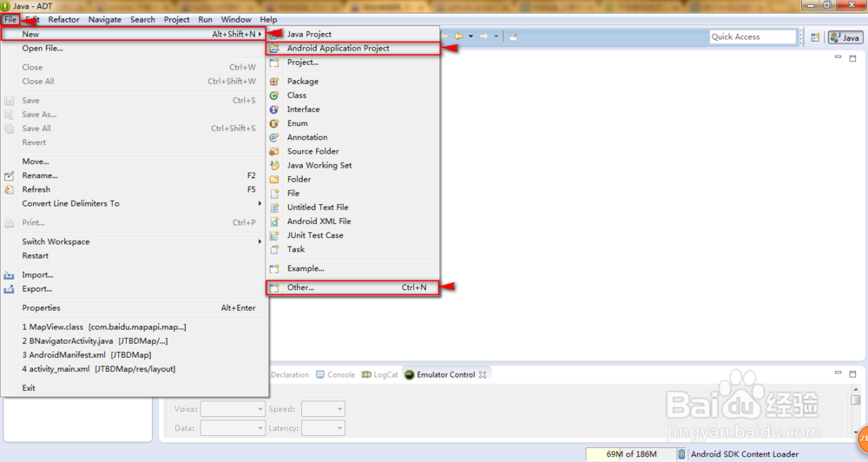Viewport: 868px width, 462px height.
Task: Maximize the Emulator Control panel
Action: click(x=852, y=374)
